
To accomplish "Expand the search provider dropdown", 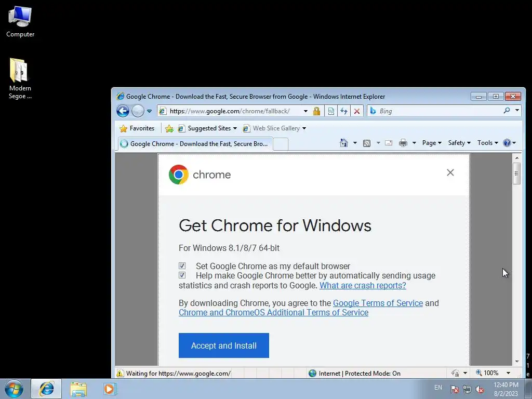I will (517, 111).
